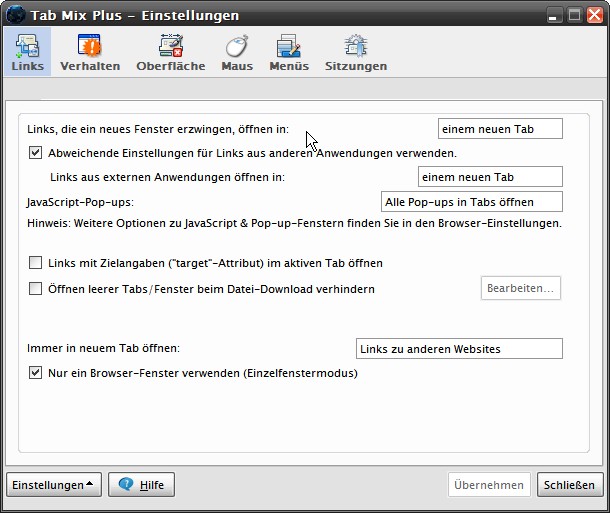Click the app globe icon in title bar

click(16, 15)
